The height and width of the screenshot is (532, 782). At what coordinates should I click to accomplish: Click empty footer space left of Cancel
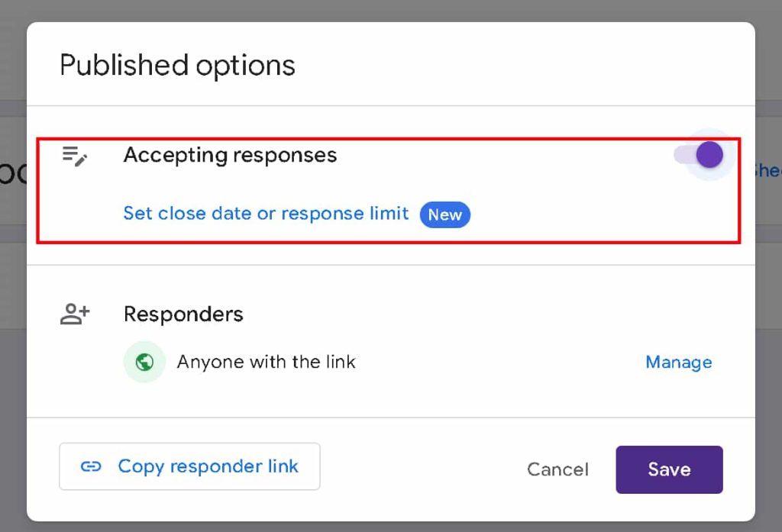(x=423, y=469)
